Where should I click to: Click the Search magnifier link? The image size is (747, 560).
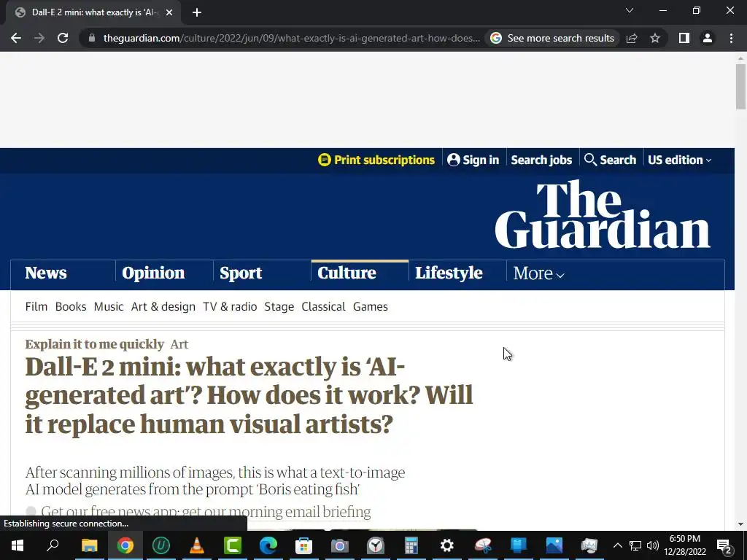(611, 160)
